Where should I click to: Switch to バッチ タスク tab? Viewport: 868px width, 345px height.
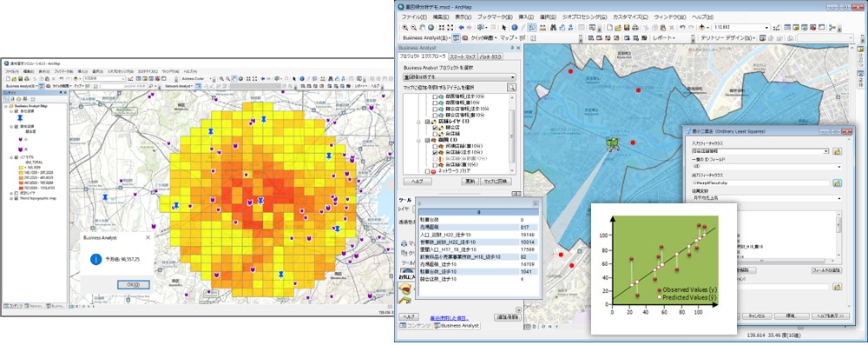click(490, 56)
